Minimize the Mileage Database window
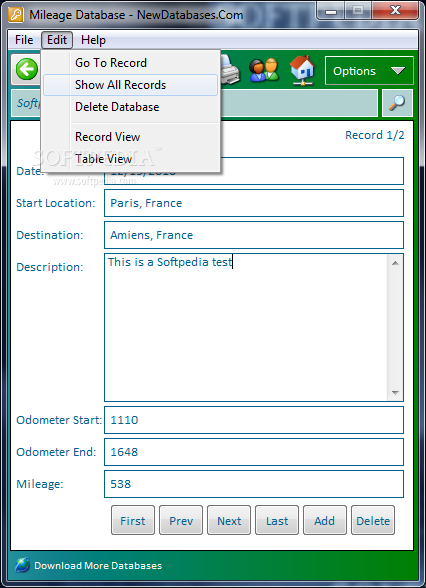426x588 pixels. point(330,11)
